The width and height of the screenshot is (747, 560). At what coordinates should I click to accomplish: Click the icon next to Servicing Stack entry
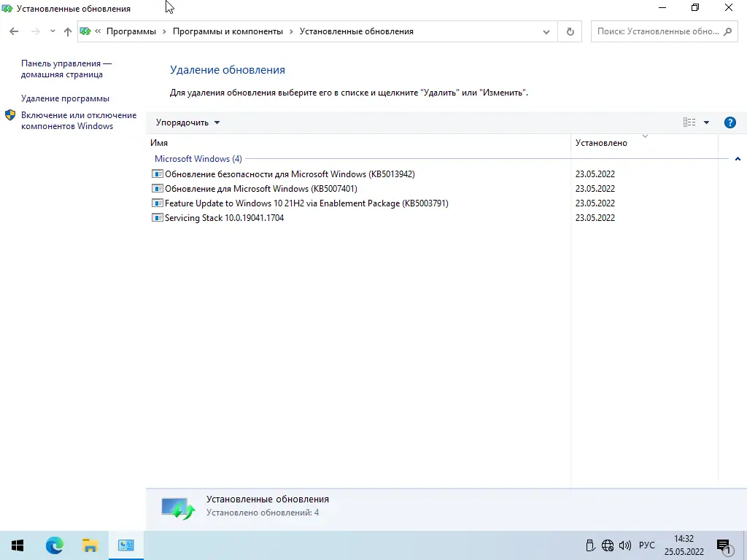click(158, 217)
